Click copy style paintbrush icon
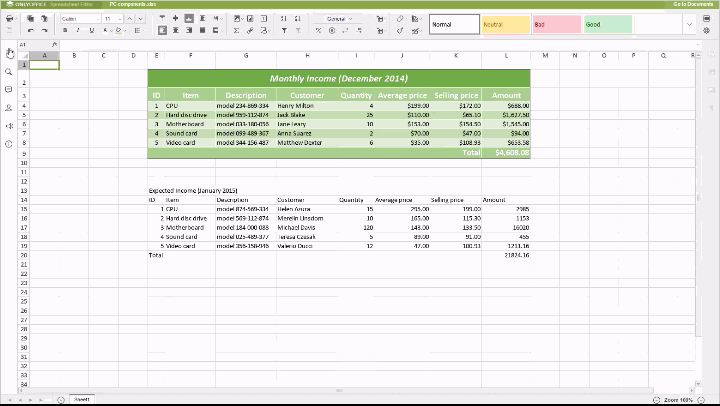The image size is (720, 406). (400, 31)
